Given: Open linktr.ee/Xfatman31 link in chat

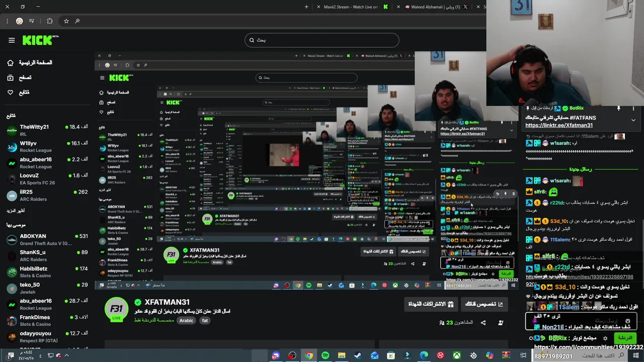Looking at the screenshot, I should (559, 125).
